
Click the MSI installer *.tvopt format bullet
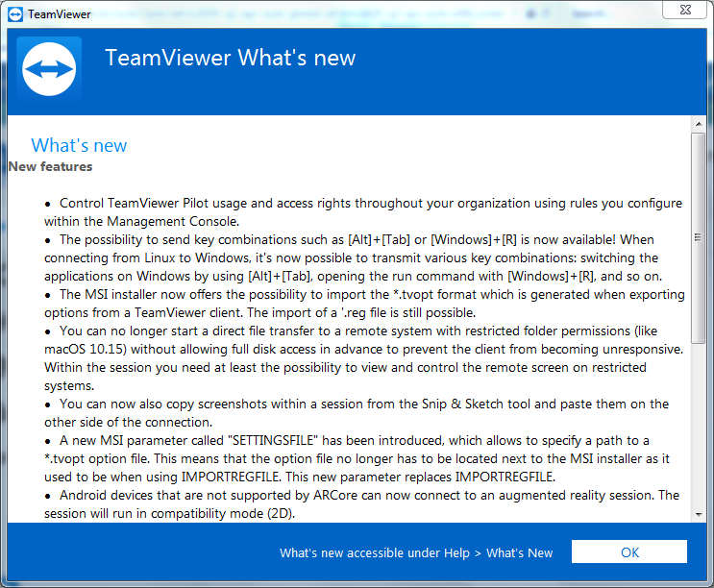click(364, 304)
